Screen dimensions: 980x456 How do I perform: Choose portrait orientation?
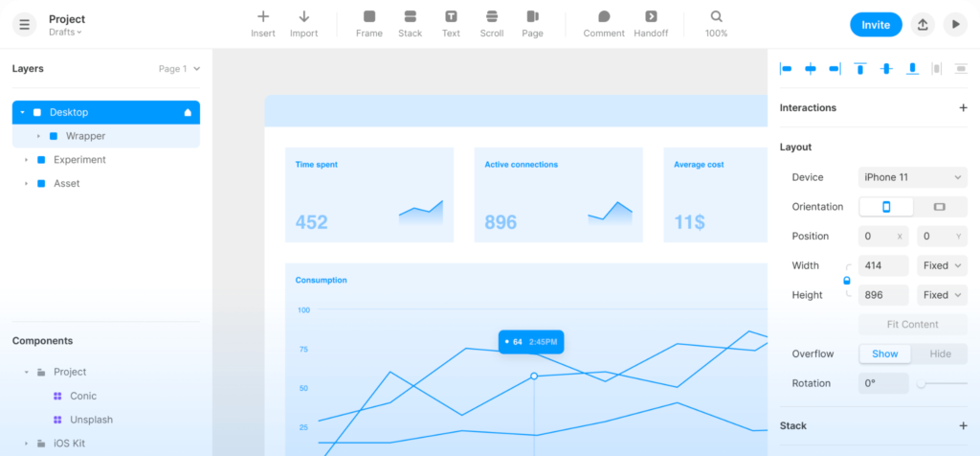(x=886, y=206)
